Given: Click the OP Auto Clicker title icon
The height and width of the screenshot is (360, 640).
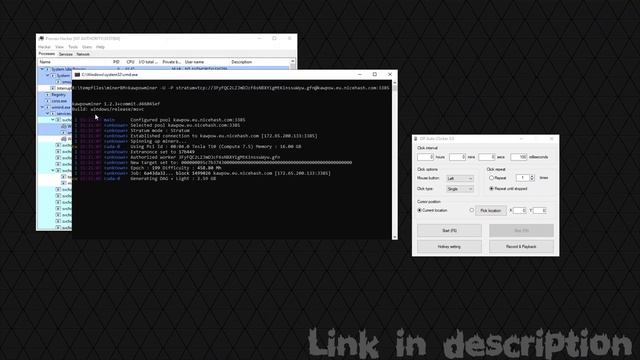Looking at the screenshot, I should point(416,139).
